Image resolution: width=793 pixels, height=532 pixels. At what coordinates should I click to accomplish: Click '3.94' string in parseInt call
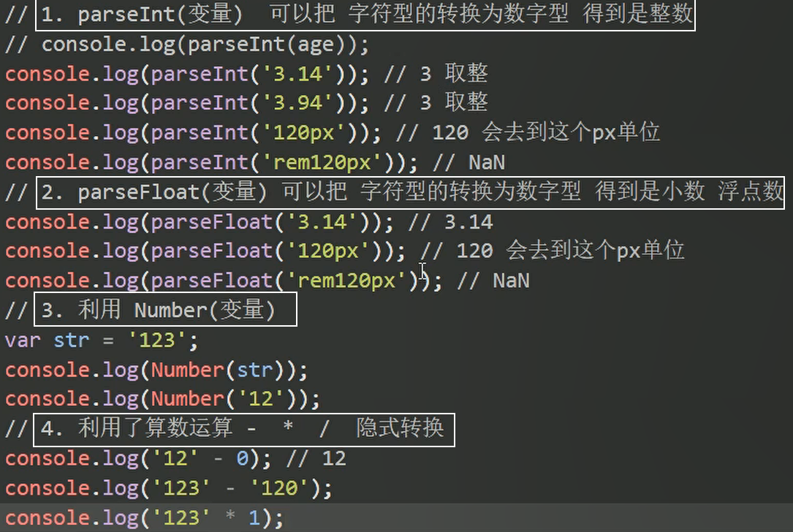[297, 103]
